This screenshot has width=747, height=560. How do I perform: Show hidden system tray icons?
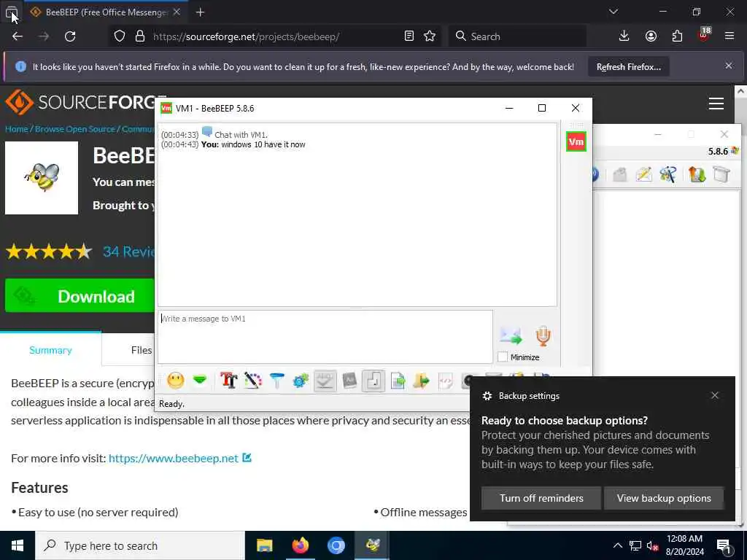pos(617,545)
